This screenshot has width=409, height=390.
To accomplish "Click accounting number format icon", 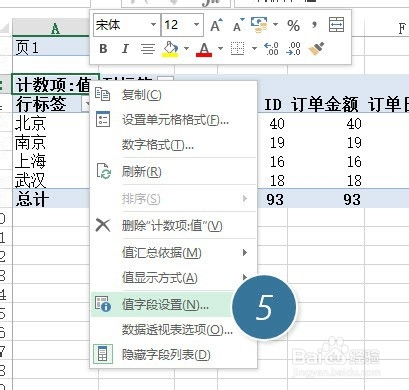I will point(259,25).
